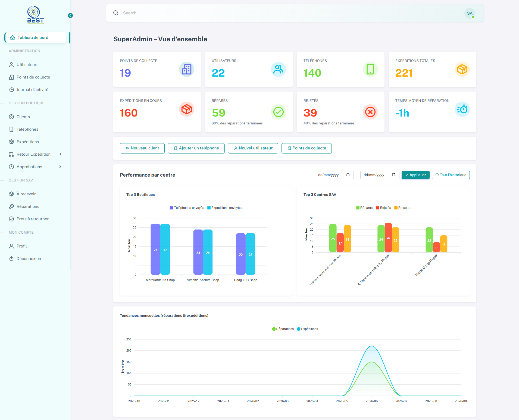Viewport: 519px width, 420px height.
Task: Click Tout l'historique button
Action: (x=451, y=175)
